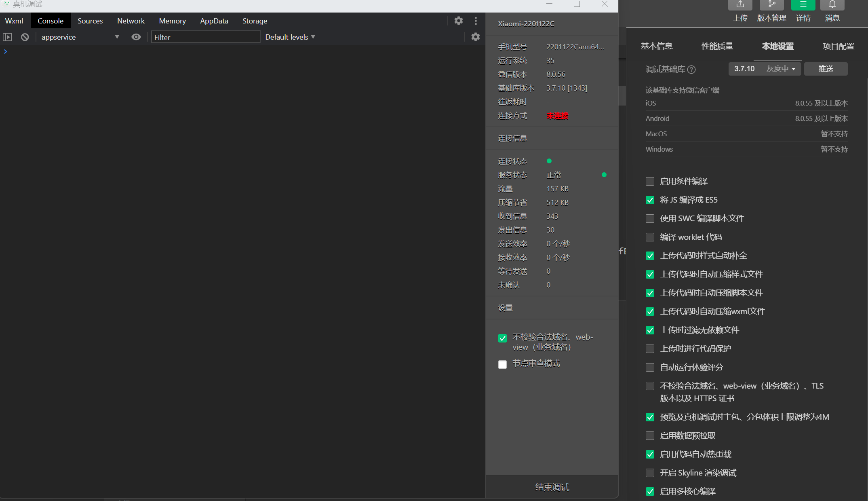Click the 上传 upload icon
This screenshot has width=868, height=501.
[x=740, y=5]
